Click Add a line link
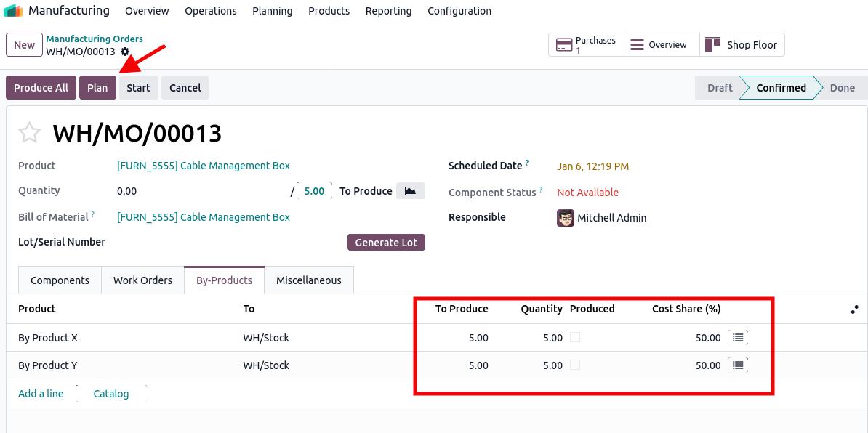 tap(41, 394)
